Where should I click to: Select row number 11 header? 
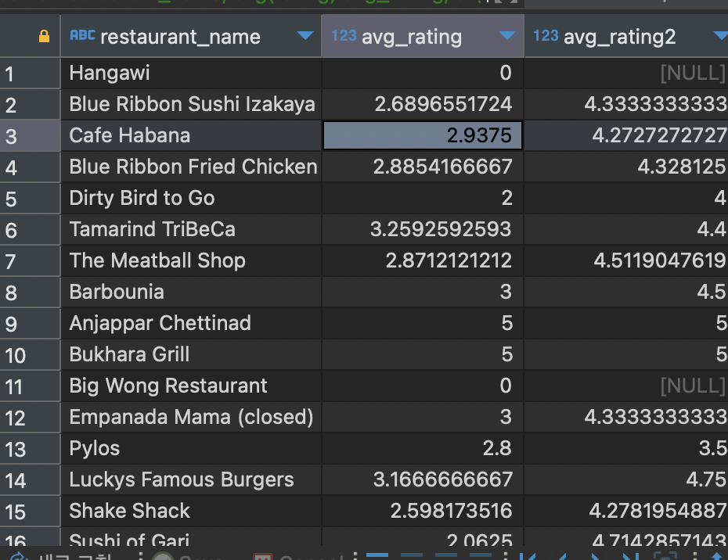click(31, 386)
